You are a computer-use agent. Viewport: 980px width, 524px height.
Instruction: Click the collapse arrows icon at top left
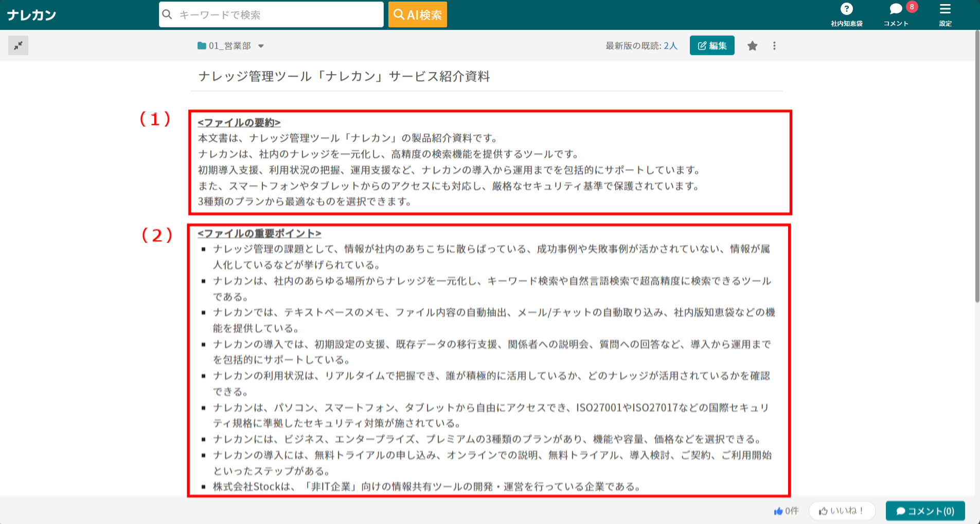click(x=18, y=46)
